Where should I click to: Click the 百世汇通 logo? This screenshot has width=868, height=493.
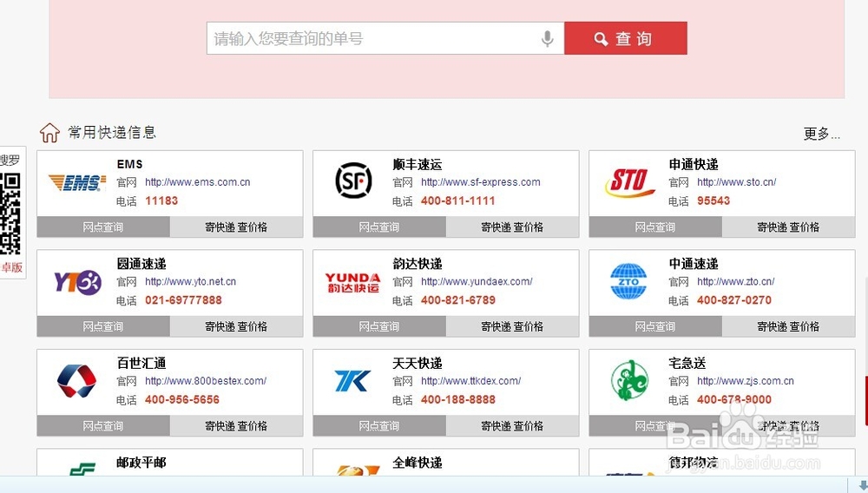coord(77,381)
